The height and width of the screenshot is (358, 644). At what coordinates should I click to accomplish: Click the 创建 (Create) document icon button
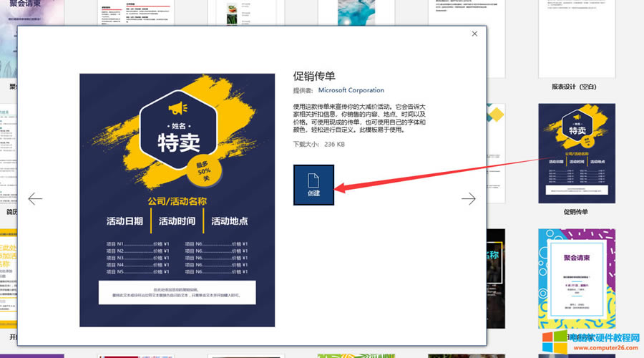click(x=313, y=184)
